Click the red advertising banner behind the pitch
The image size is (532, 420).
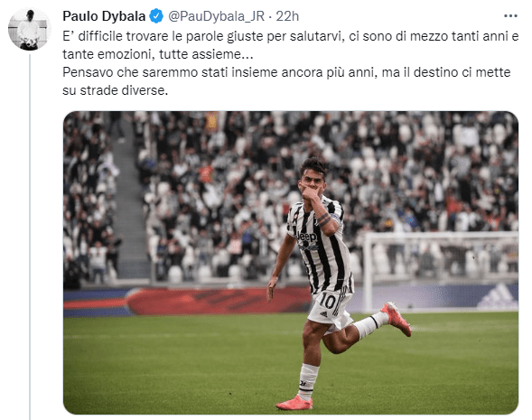click(x=217, y=301)
